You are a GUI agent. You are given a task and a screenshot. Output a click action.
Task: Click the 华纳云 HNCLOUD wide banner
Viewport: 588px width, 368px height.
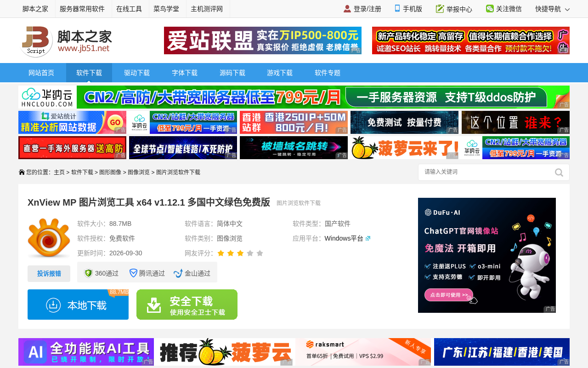294,97
